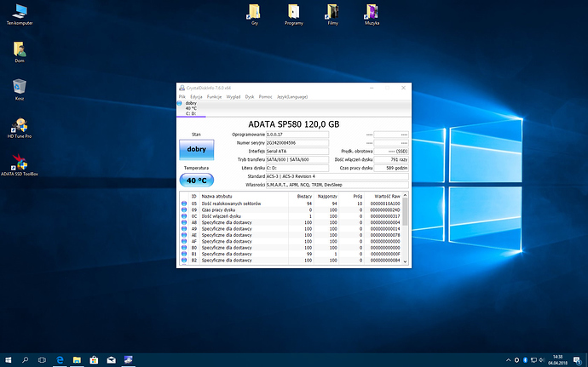This screenshot has width=588, height=367.
Task: Click the Bluetooth tray icon
Action: [x=525, y=360]
